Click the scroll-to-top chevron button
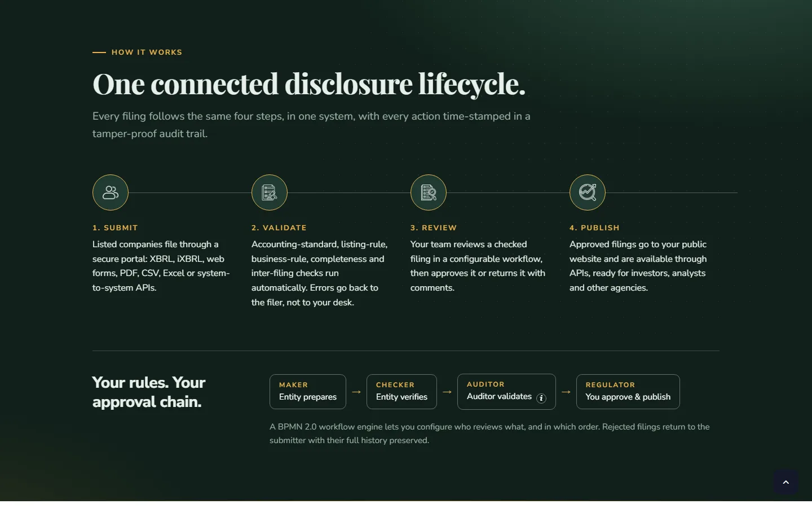 (x=785, y=482)
